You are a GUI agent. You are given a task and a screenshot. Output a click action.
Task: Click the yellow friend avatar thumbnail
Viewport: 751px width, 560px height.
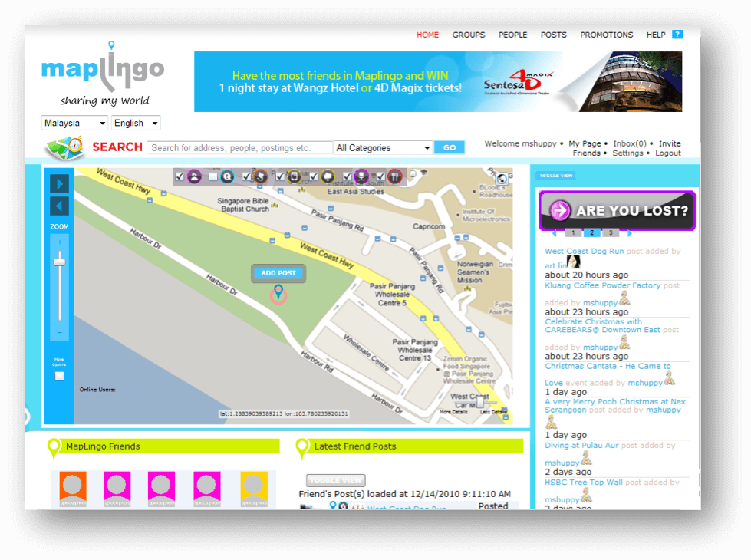[254, 489]
